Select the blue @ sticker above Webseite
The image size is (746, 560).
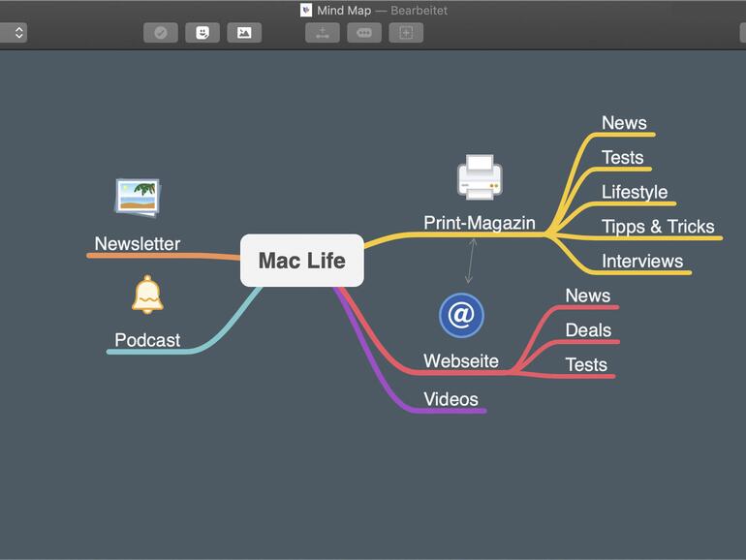461,316
